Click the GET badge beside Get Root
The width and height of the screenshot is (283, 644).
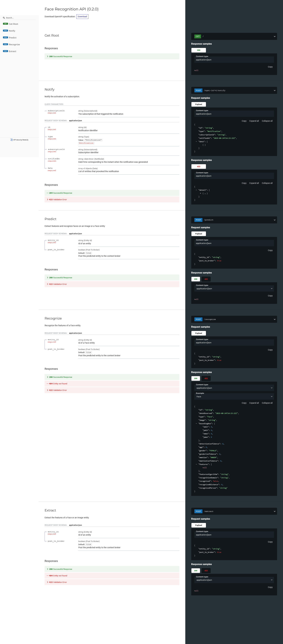(6, 24)
